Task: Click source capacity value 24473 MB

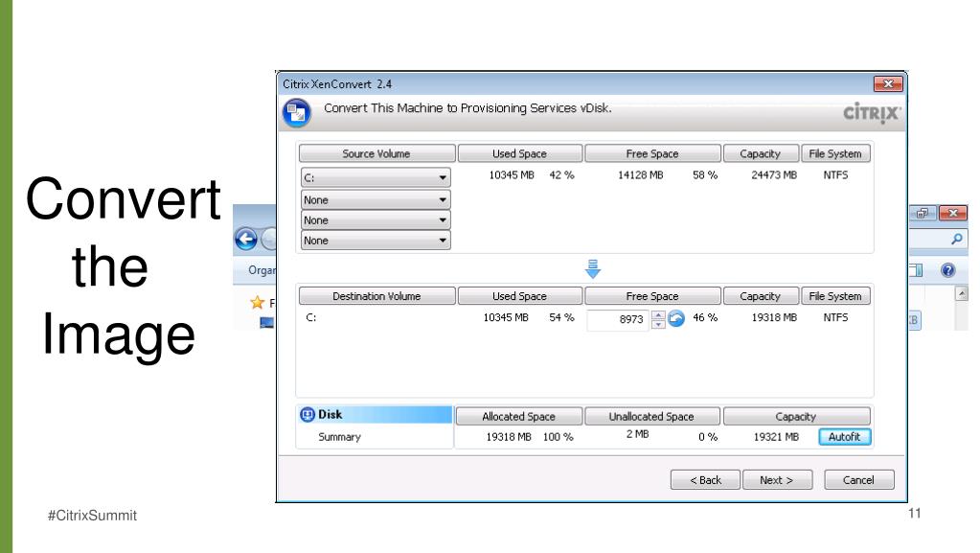Action: [774, 175]
